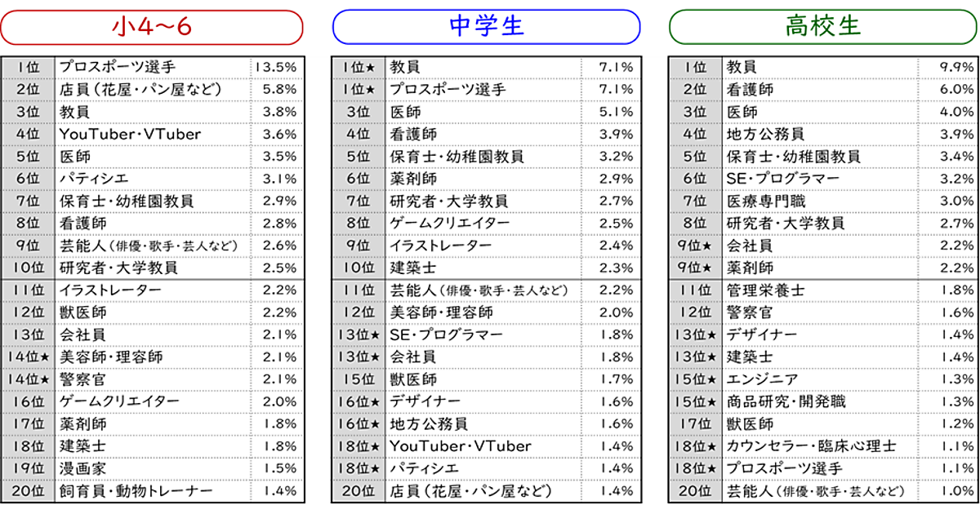Select the 小4〜6 header tab
Viewport: 980px width, 514px height.
[151, 27]
